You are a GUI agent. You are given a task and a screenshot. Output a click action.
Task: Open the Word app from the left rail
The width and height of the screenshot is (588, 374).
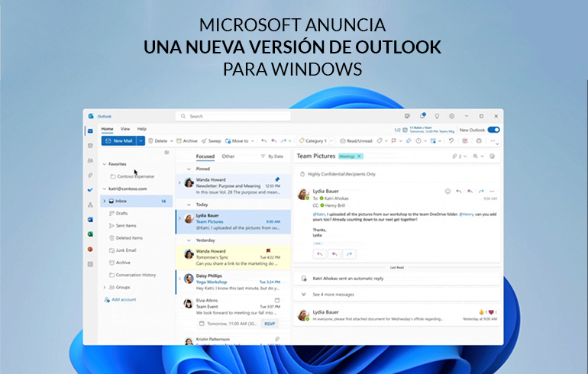tap(90, 220)
